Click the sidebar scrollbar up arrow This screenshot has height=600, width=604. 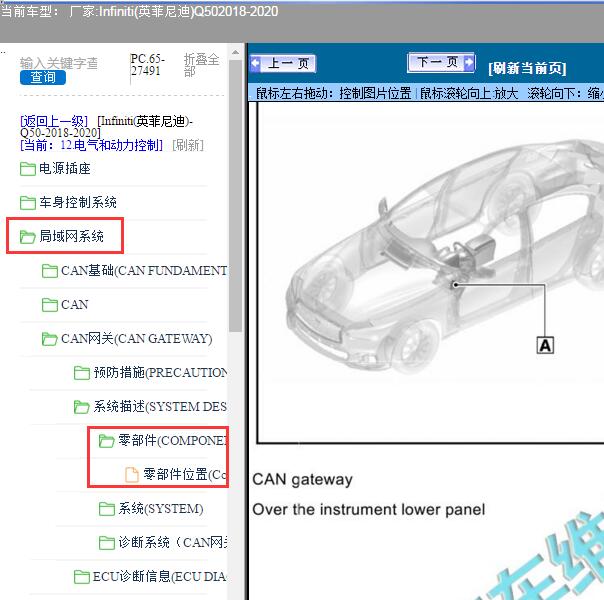pyautogui.click(x=235, y=52)
